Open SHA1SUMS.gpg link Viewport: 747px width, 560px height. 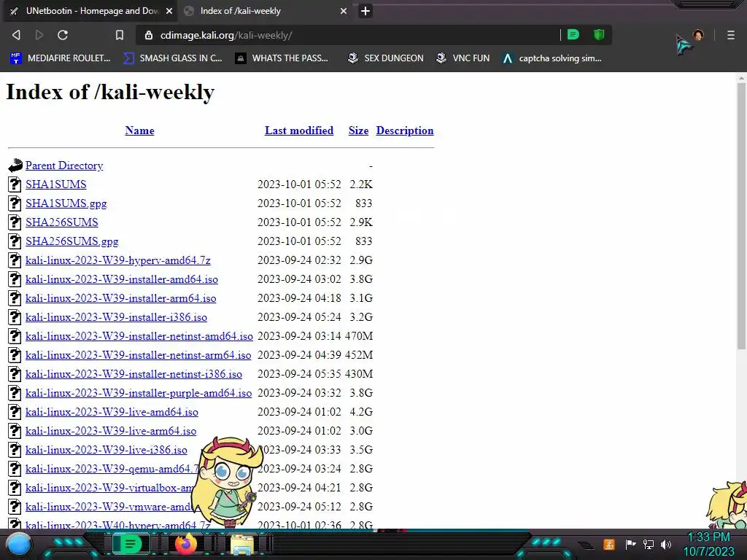click(x=66, y=203)
